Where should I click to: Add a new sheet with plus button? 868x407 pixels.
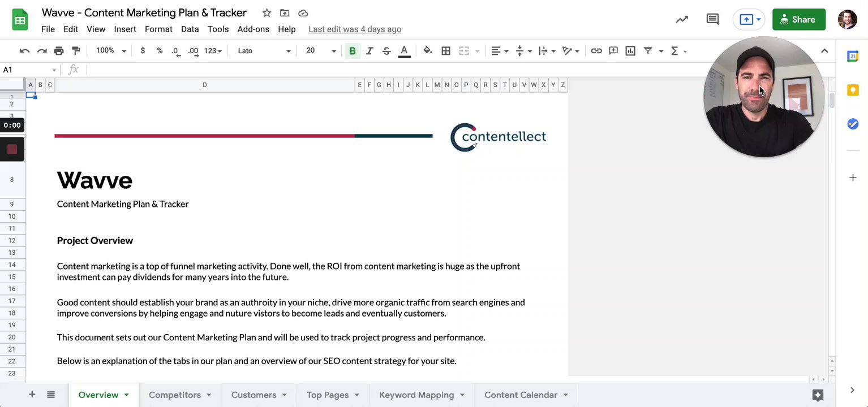[x=32, y=395]
